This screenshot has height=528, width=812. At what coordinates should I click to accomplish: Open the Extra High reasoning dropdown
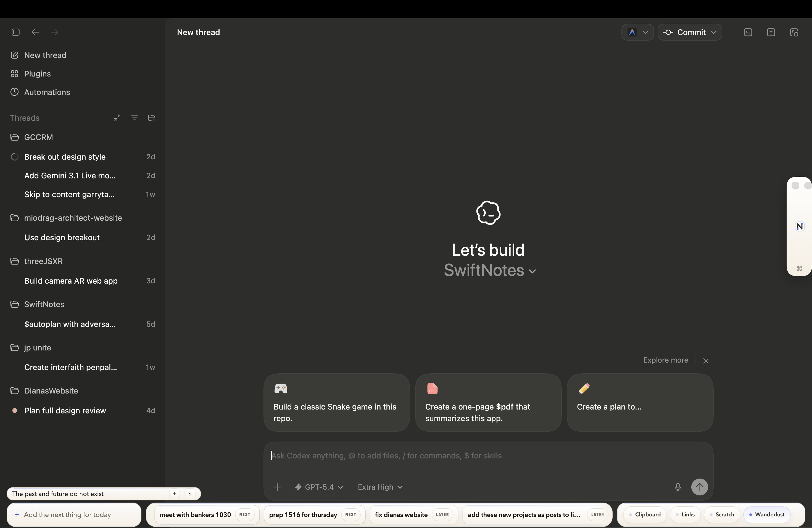pos(380,487)
